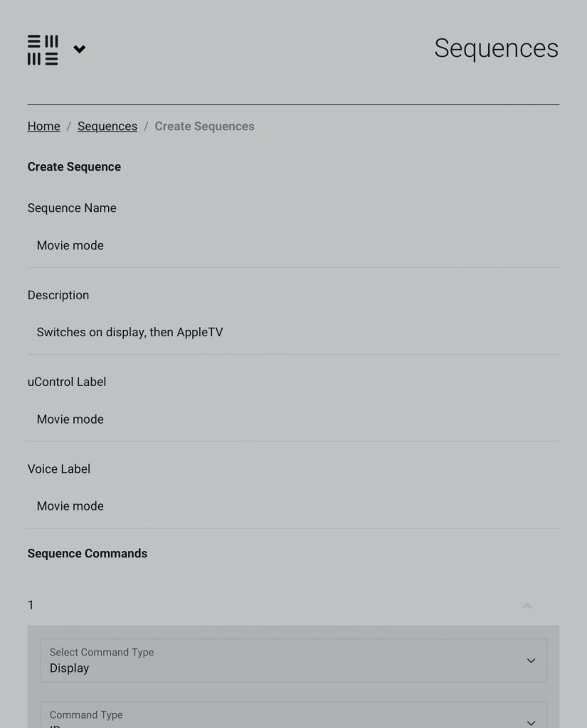This screenshot has height=728, width=587.
Task: Click the command number 1 row header
Action: 31,605
